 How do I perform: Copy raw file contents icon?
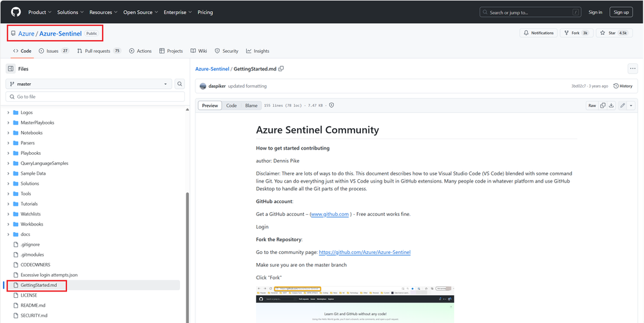[603, 105]
